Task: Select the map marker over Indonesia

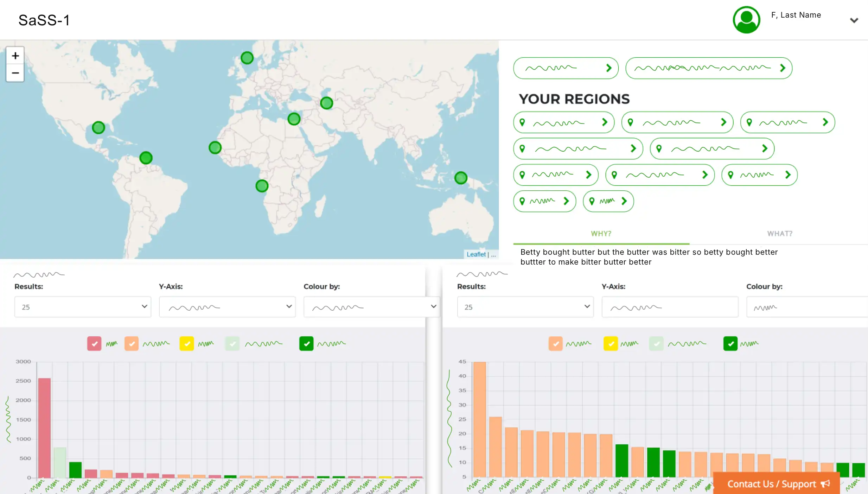Action: point(460,178)
